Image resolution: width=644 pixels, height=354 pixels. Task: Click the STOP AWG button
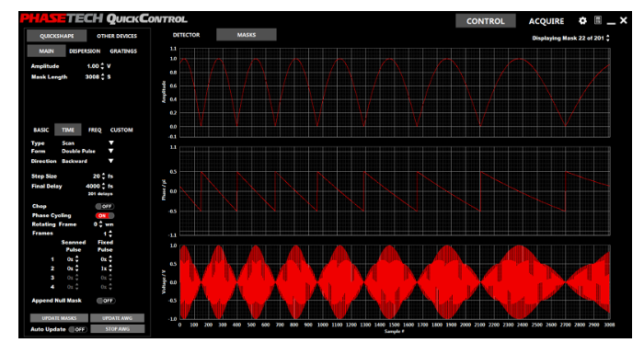pos(118,329)
